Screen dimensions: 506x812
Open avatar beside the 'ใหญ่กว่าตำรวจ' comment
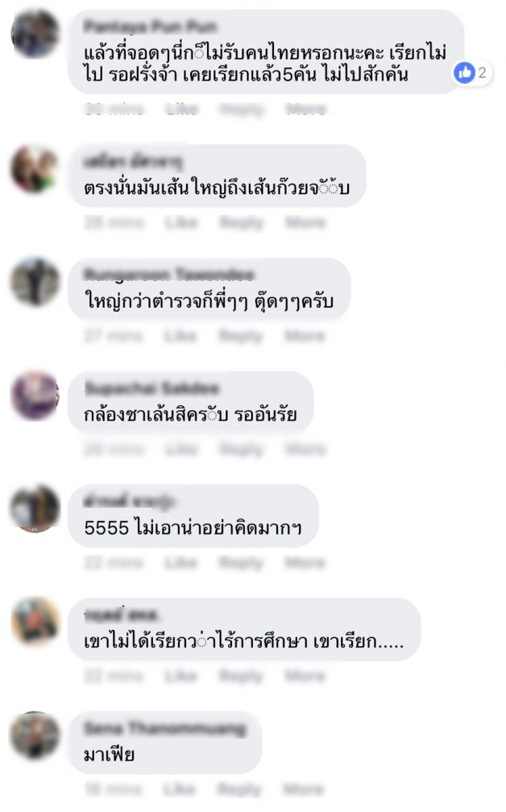35,282
